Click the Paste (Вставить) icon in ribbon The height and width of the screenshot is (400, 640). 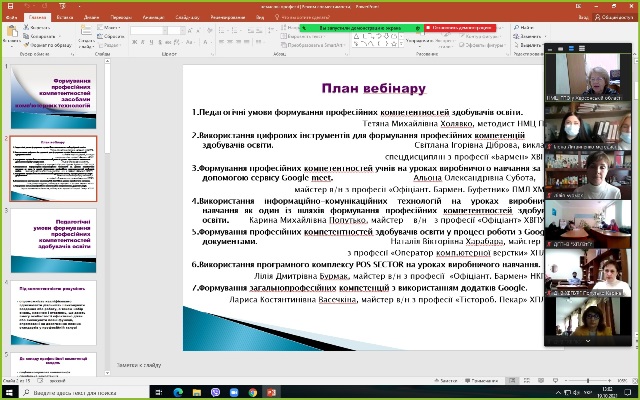pos(11,38)
